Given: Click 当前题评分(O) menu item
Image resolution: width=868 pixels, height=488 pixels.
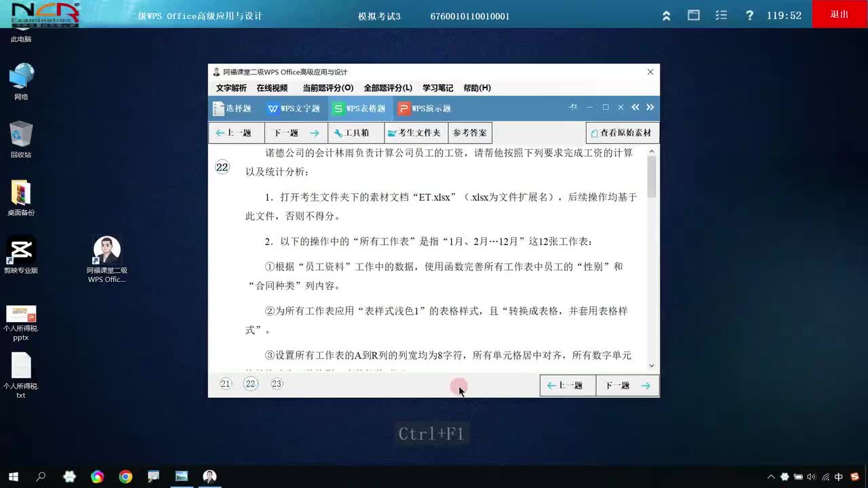Looking at the screenshot, I should (328, 88).
